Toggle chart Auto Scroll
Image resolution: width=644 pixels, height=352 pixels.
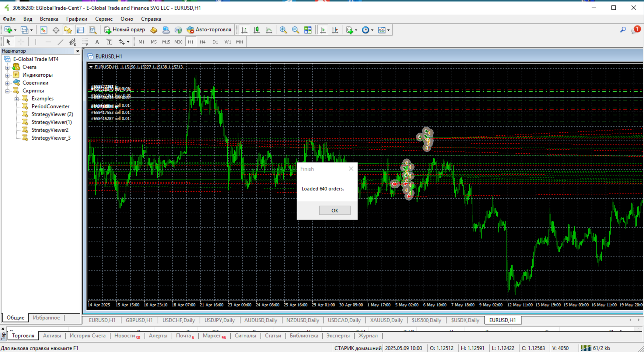[323, 30]
